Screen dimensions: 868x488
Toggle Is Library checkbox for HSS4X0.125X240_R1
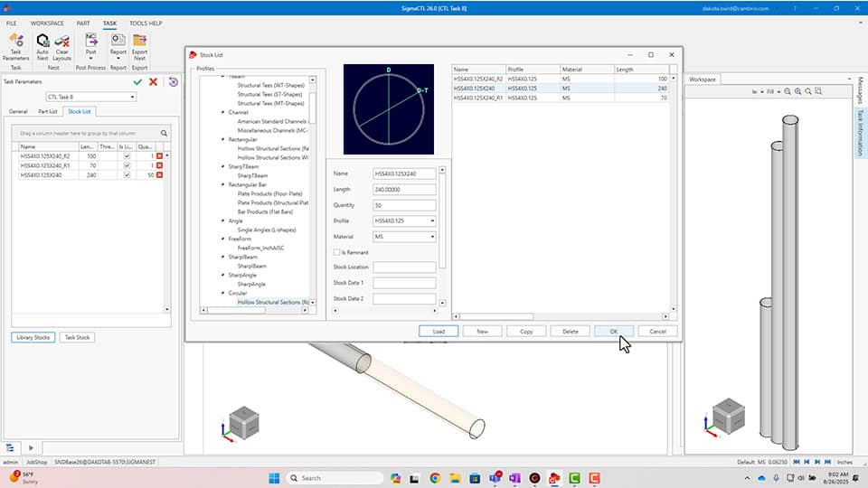point(127,166)
